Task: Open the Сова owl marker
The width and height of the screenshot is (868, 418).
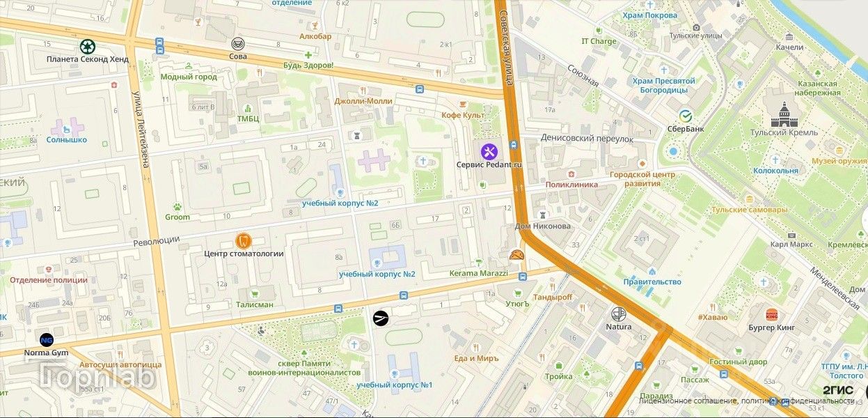Action: coord(238,44)
